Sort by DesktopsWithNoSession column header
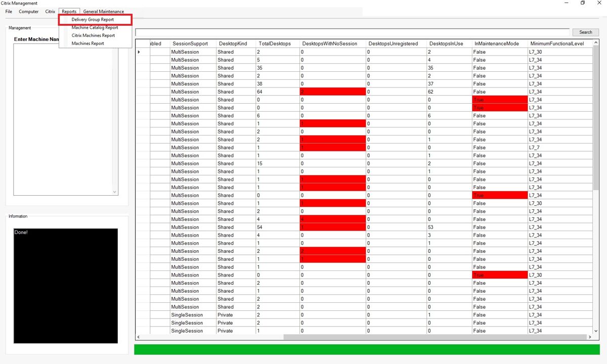This screenshot has width=607, height=364. (332, 43)
